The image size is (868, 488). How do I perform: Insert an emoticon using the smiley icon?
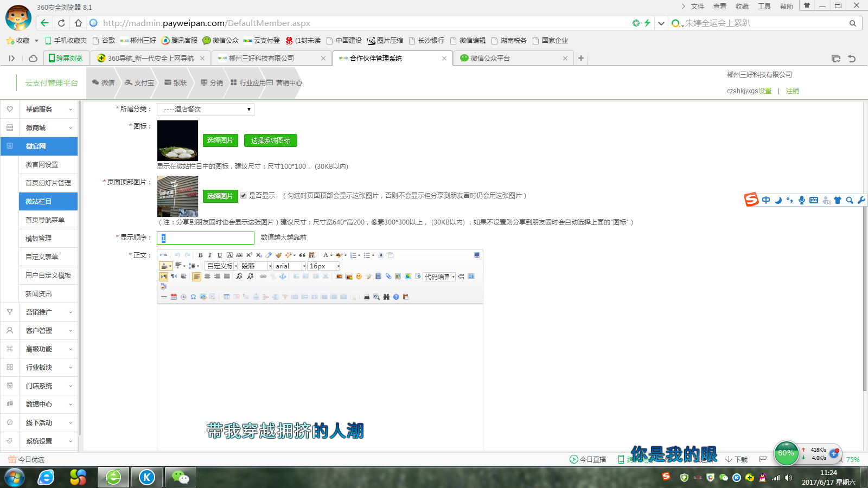click(359, 277)
